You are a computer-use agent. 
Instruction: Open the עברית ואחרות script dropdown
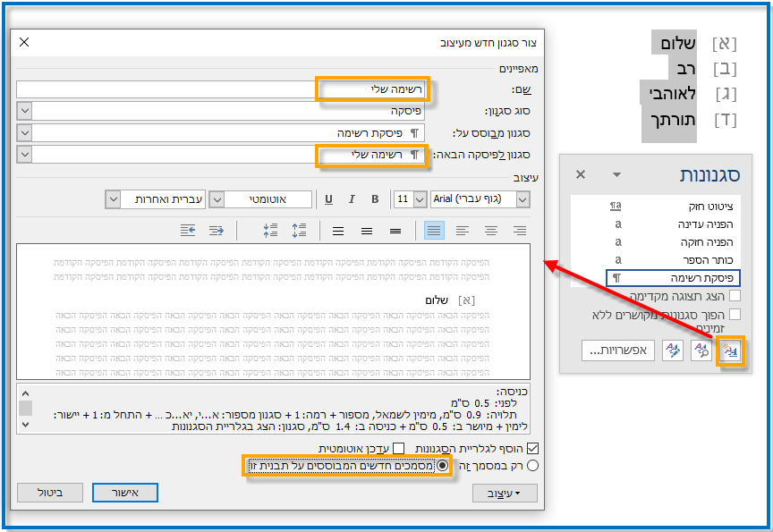click(x=113, y=199)
